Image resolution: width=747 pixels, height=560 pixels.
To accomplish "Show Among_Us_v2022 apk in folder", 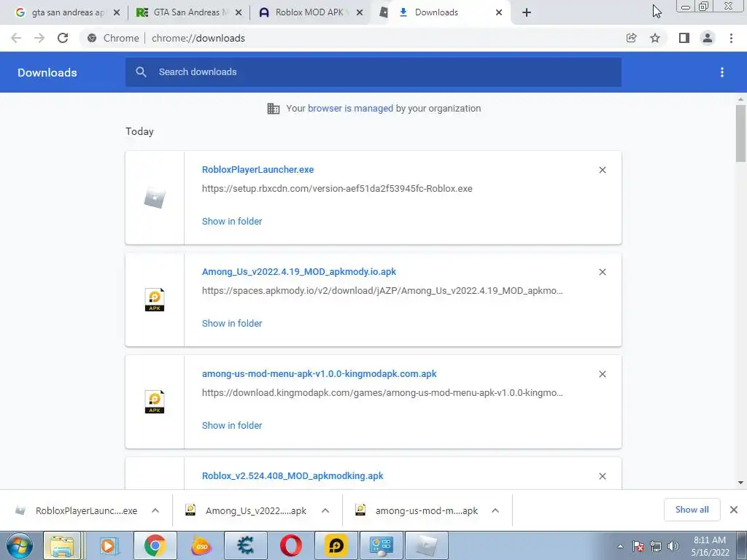I will pos(232,323).
